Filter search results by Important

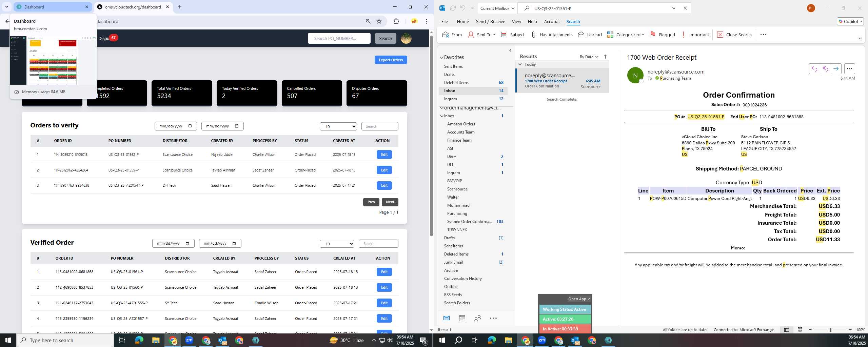(x=695, y=35)
